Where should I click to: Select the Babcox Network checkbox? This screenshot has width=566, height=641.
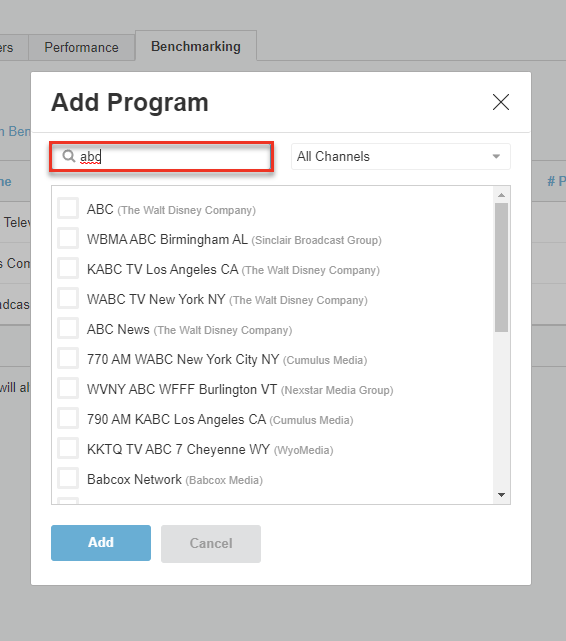pos(68,478)
